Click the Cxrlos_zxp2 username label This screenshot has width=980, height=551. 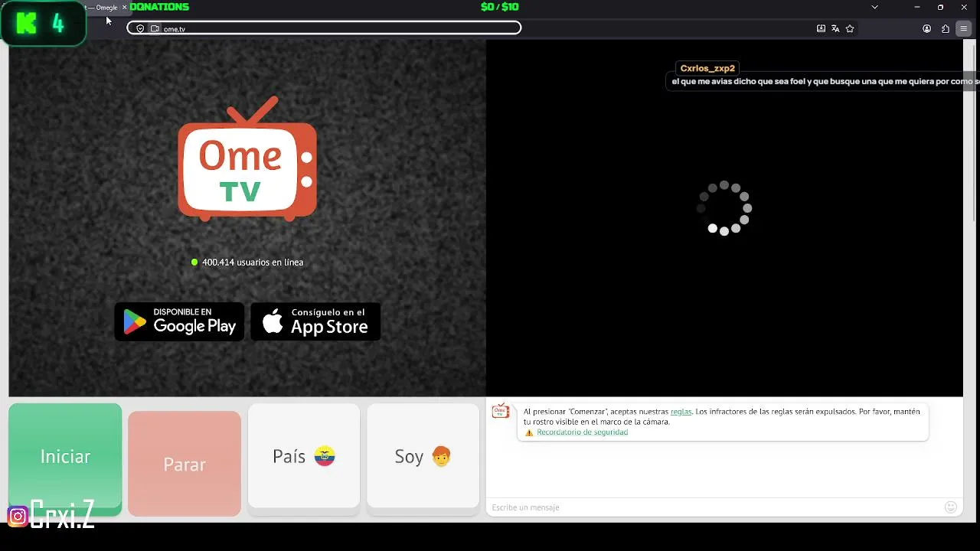point(707,68)
